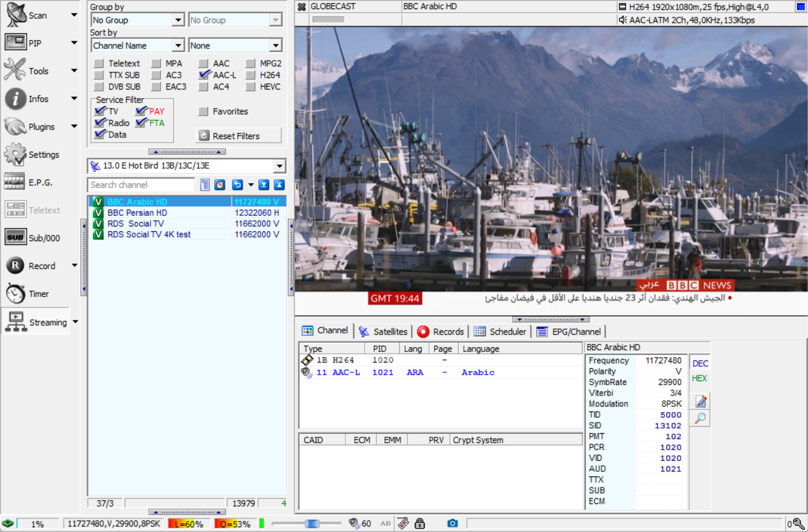This screenshot has width=808, height=532.
Task: Open the Scan satellite dish icon
Action: tap(15, 15)
